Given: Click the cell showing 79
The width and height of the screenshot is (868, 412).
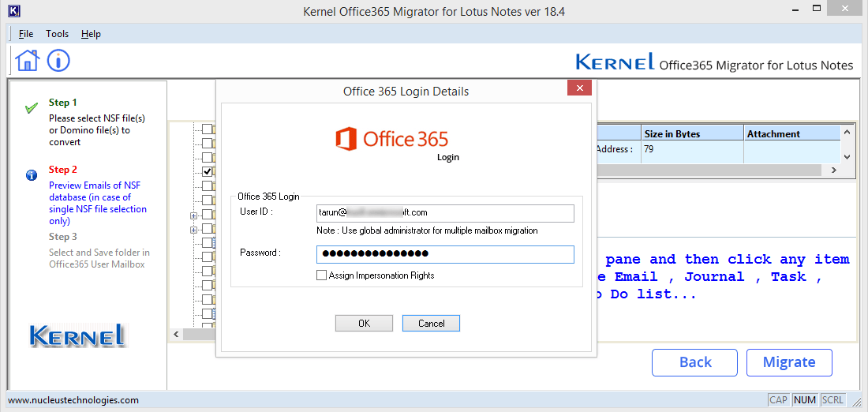Looking at the screenshot, I should (692, 152).
